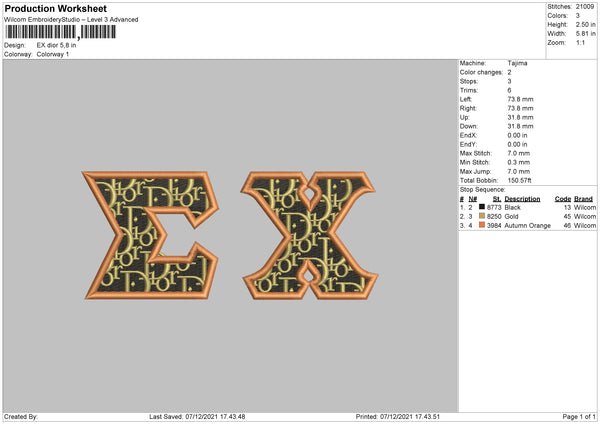Click the Black description in stop row 1
The width and height of the screenshot is (600, 424).
[512, 207]
